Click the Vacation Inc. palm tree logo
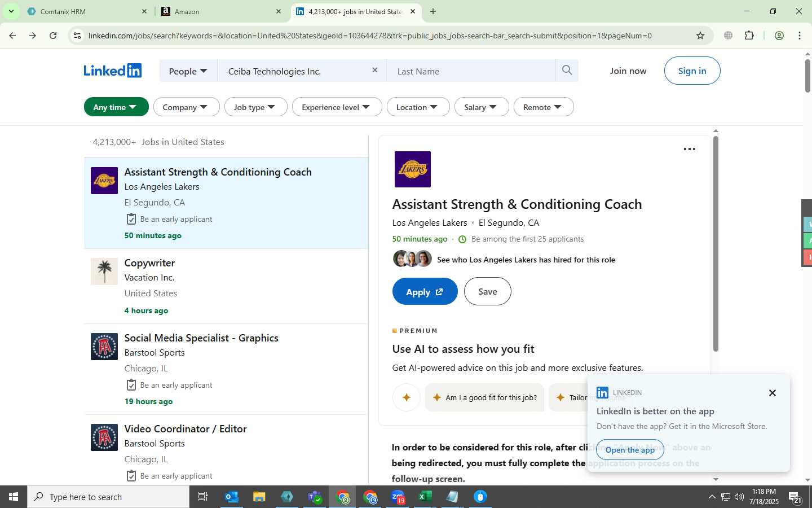The image size is (812, 508). [104, 271]
